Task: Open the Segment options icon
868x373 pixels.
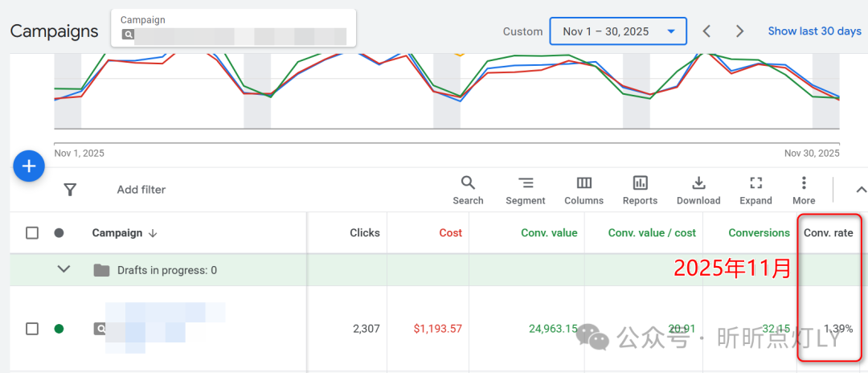Action: 526,182
